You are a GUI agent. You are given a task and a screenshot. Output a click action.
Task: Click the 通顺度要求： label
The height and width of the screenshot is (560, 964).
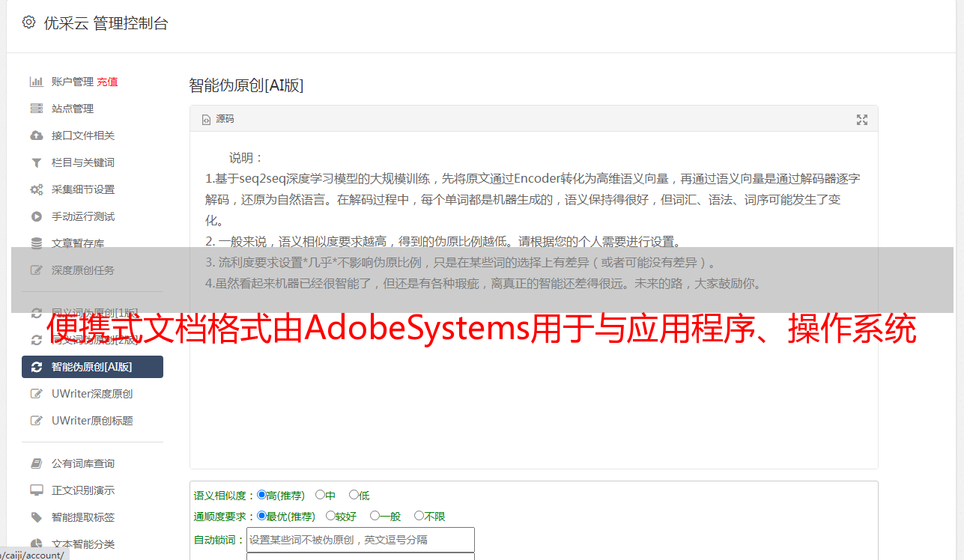coord(225,517)
